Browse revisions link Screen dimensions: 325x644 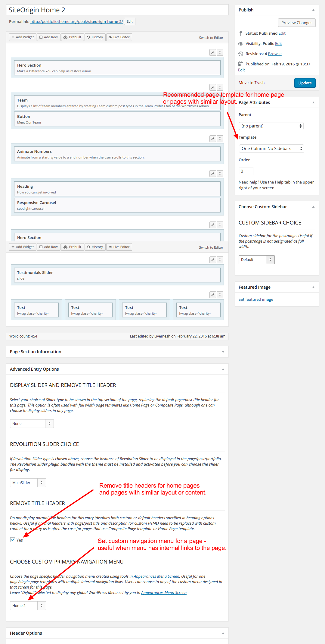pyautogui.click(x=275, y=54)
